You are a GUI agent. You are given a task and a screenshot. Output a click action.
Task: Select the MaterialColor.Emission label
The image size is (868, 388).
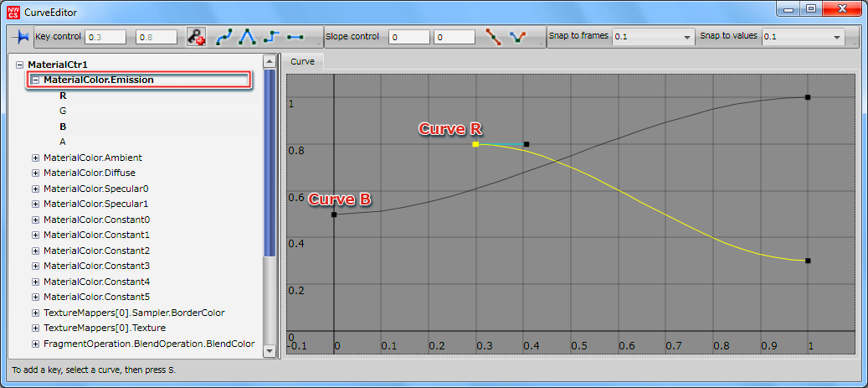point(99,80)
